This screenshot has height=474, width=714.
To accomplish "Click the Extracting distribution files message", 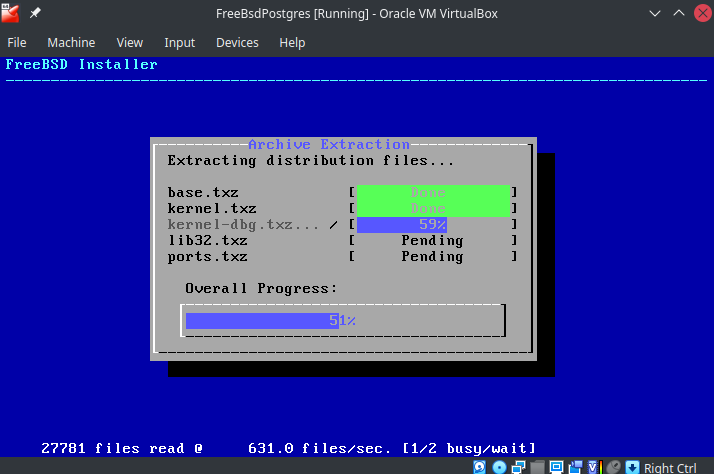I will [311, 161].
